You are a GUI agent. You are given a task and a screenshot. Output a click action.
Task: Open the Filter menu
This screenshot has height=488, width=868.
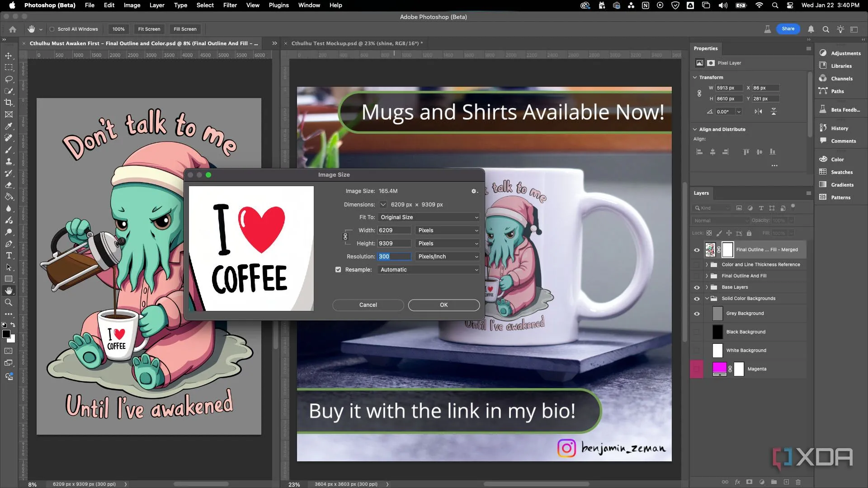pyautogui.click(x=230, y=5)
